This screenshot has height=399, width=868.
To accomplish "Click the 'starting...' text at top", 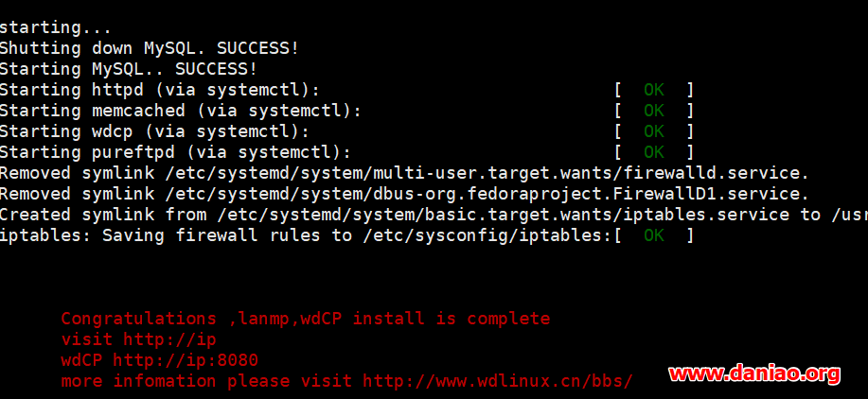I will (55, 27).
